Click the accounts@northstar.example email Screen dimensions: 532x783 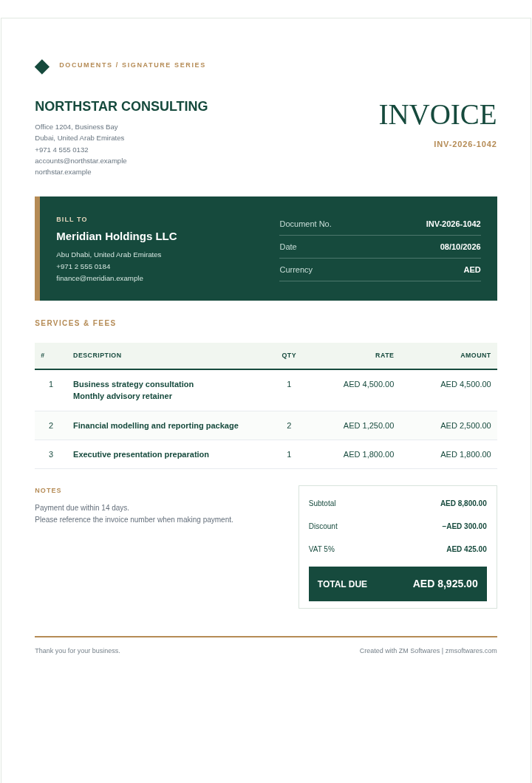(81, 161)
